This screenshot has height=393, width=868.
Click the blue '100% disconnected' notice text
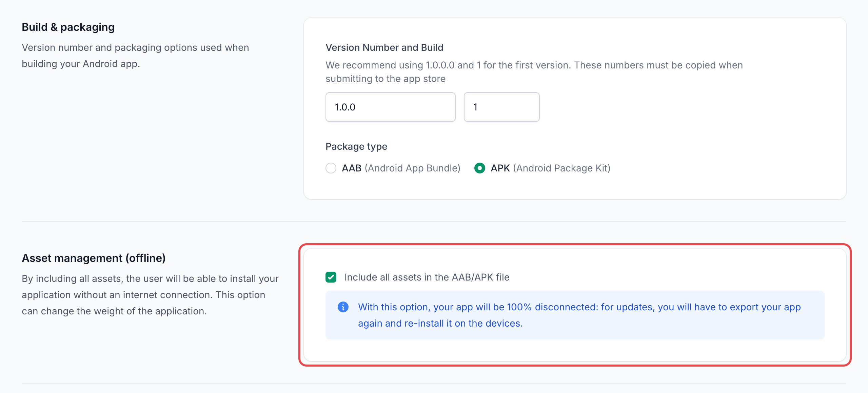[x=579, y=315]
